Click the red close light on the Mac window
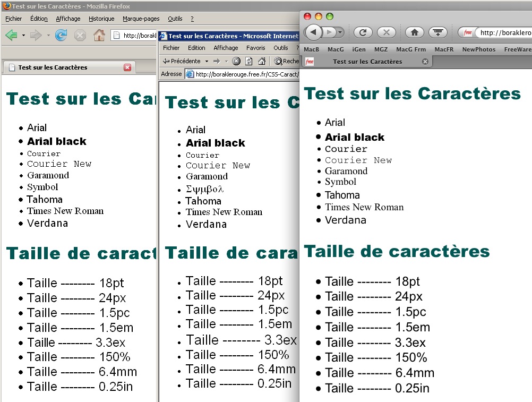This screenshot has height=402, width=532. point(307,16)
